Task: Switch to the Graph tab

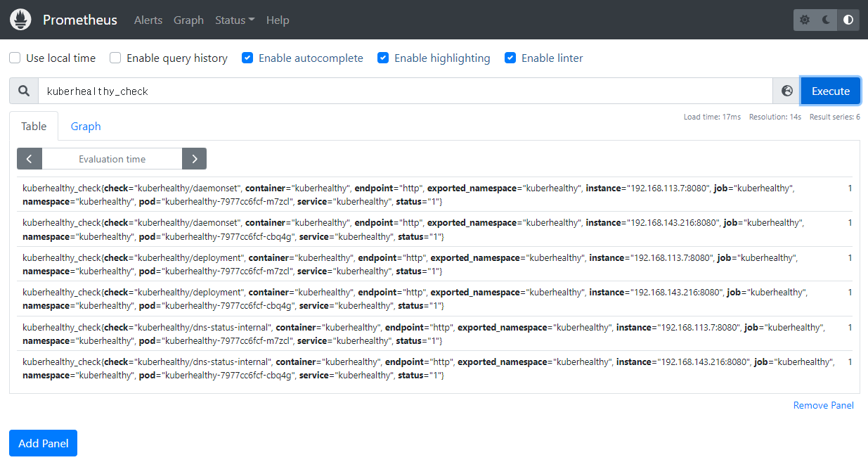Action: point(86,126)
